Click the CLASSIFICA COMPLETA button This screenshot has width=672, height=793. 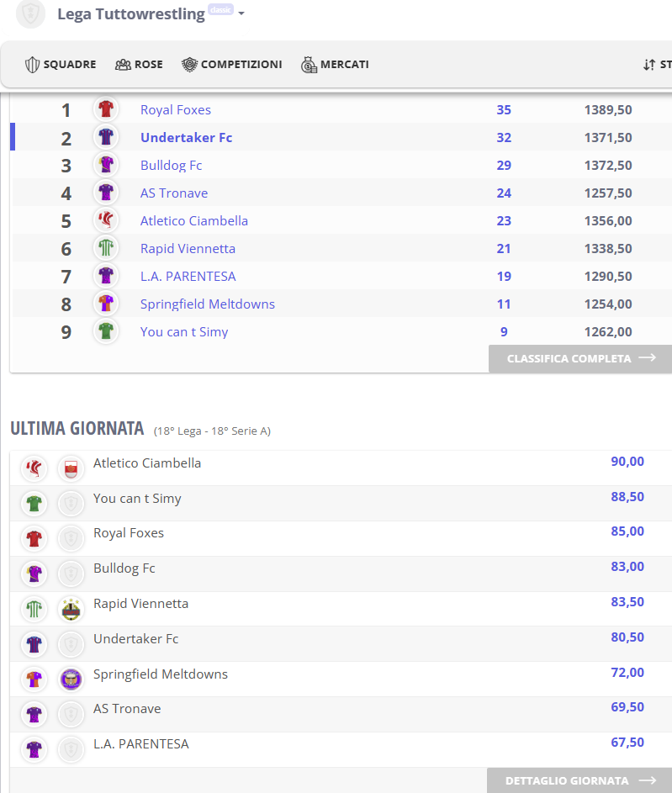(580, 358)
